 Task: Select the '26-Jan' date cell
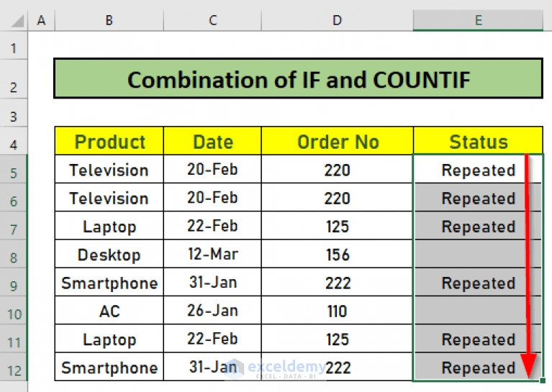click(x=212, y=310)
